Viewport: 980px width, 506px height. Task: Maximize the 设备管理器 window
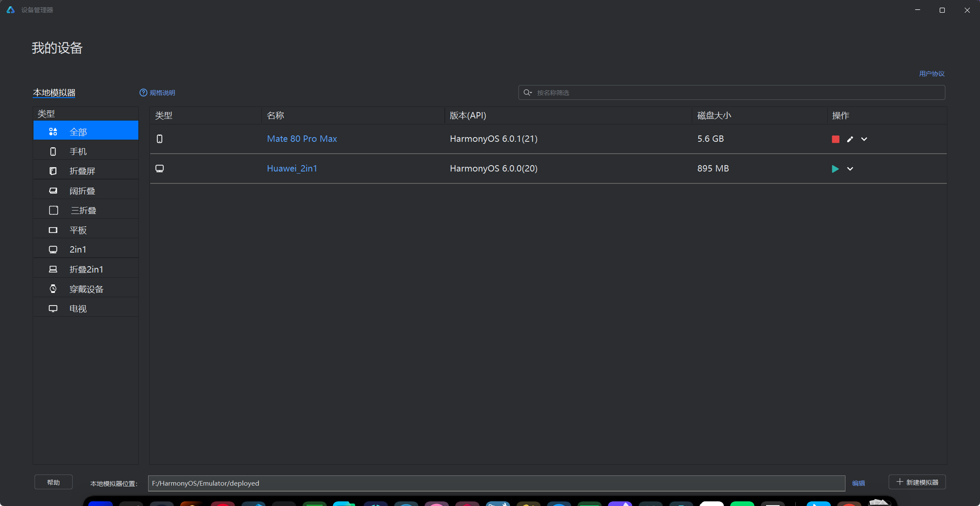[x=942, y=10]
